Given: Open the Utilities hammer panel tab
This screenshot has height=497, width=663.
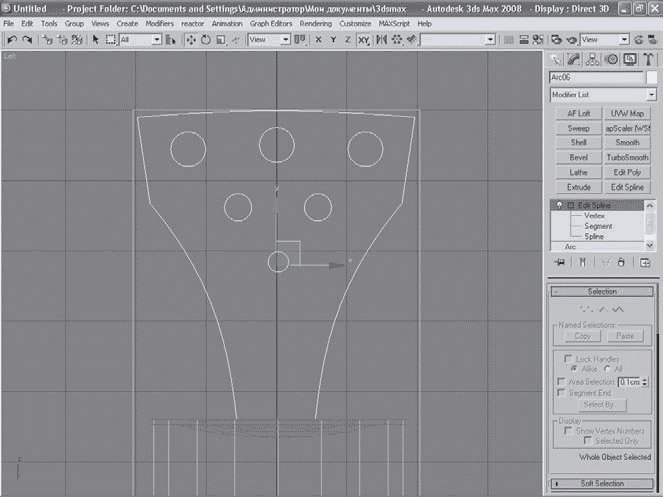Looking at the screenshot, I should [x=648, y=59].
